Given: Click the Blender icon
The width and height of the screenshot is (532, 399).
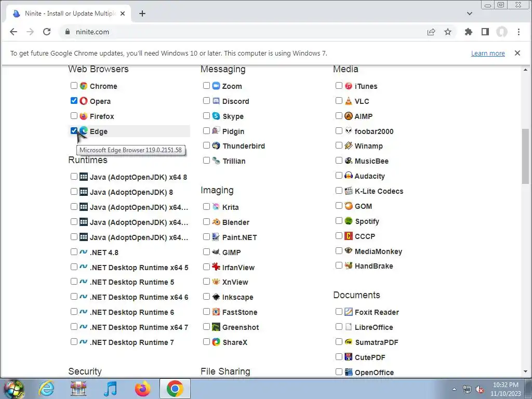Looking at the screenshot, I should click(x=216, y=222).
